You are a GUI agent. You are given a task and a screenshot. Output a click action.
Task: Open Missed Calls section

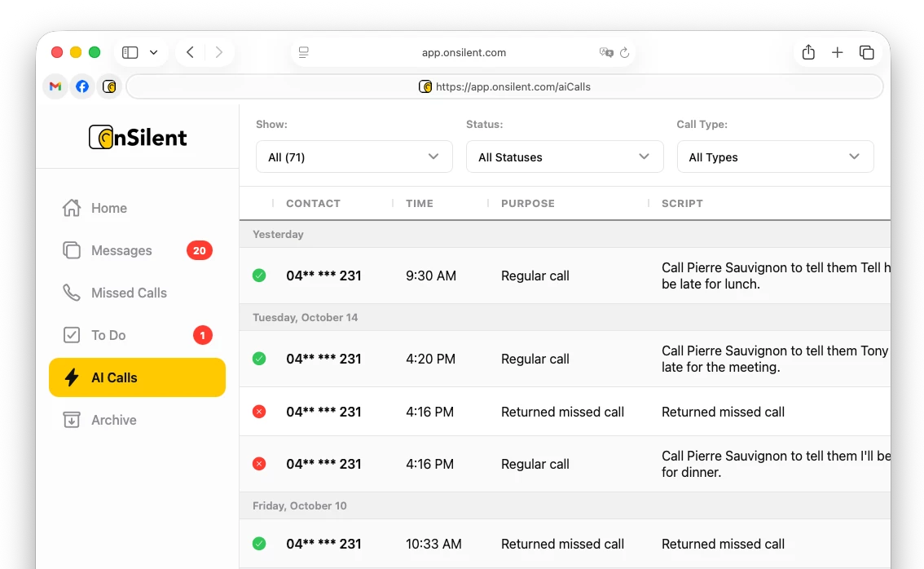pos(129,293)
